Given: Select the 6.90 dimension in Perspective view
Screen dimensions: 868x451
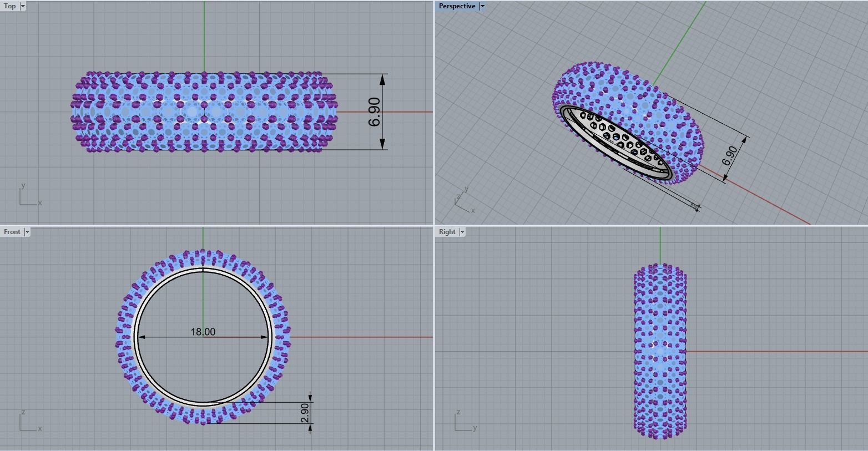Looking at the screenshot, I should click(x=730, y=156).
